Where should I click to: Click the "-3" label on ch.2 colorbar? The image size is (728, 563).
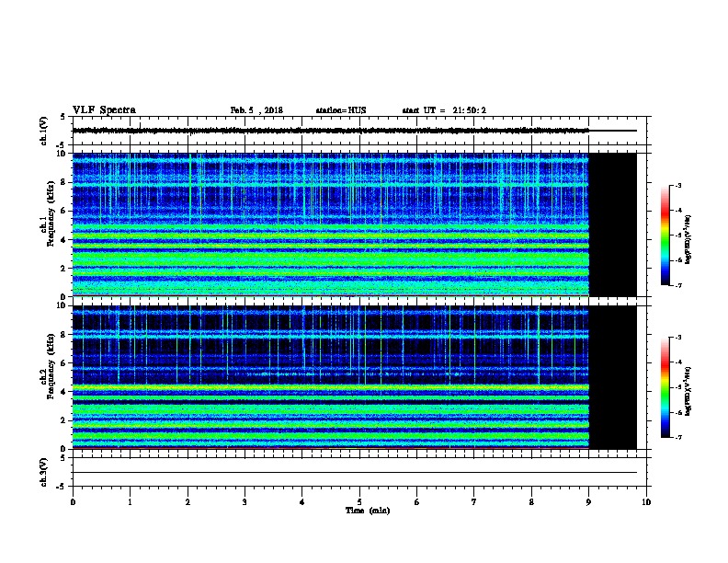point(678,338)
